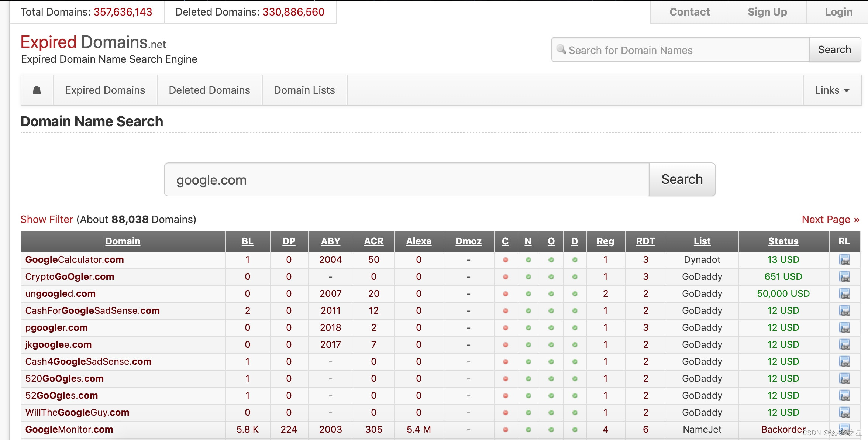Click RL icon for WillTheGoogleGuy.com row
This screenshot has height=440, width=868.
(x=844, y=413)
